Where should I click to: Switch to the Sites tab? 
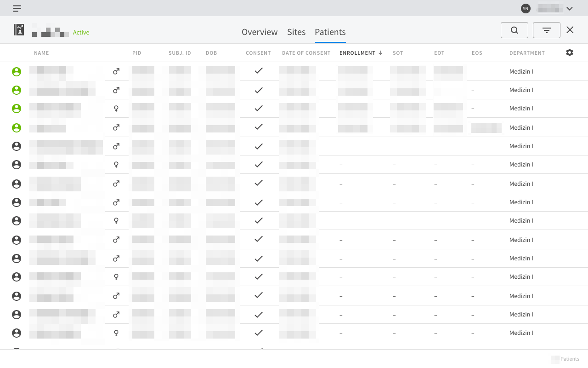pos(296,32)
